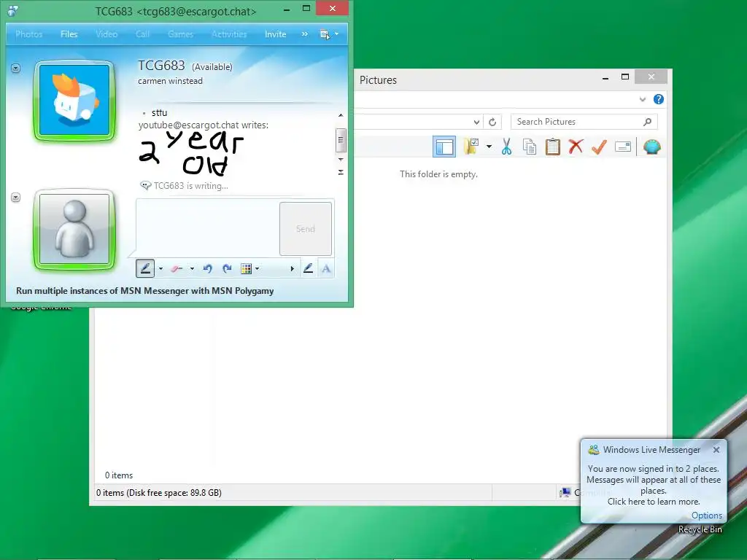Expand the Messenger toolbar overflow chevron
Image resolution: width=747 pixels, height=560 pixels.
coord(304,34)
